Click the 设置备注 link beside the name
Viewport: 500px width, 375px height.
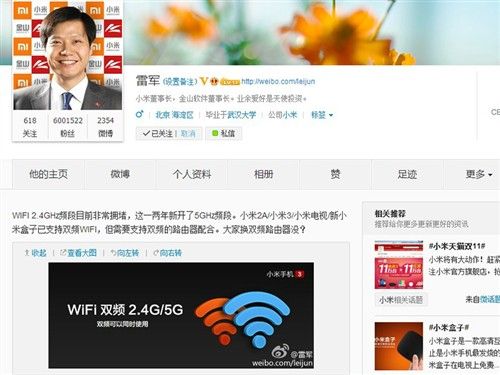[180, 81]
